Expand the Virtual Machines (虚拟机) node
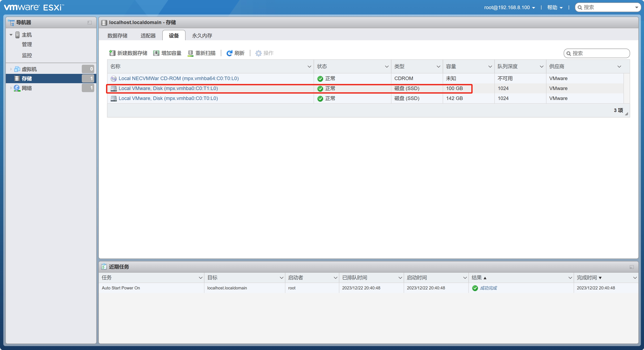This screenshot has width=644, height=350. tap(11, 69)
